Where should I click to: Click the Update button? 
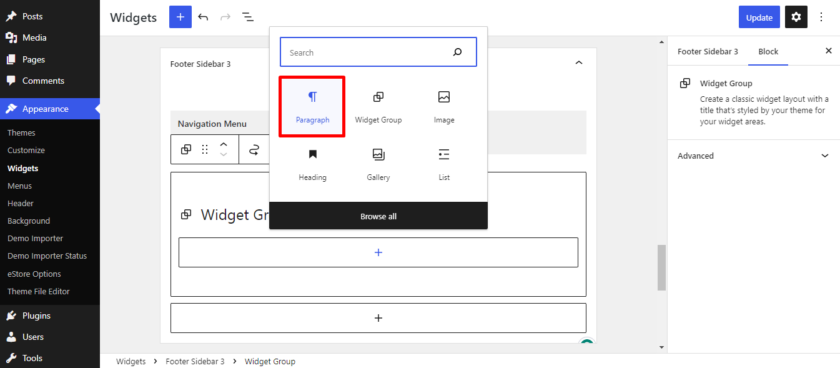[759, 17]
